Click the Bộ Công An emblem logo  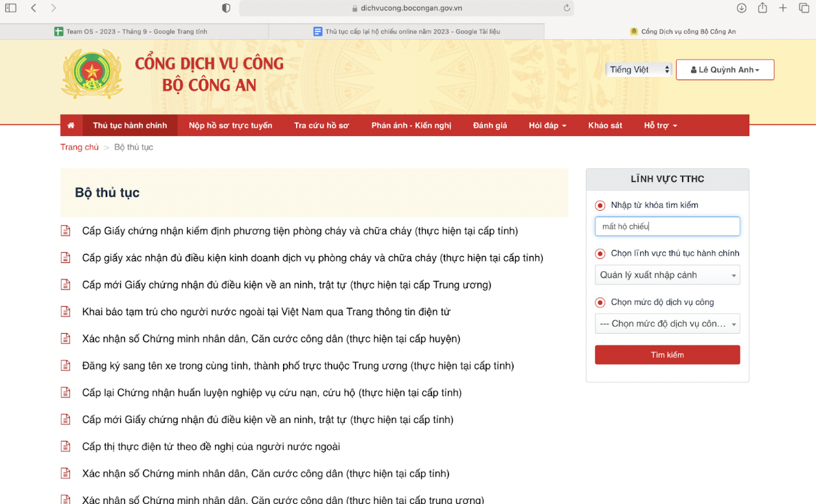pyautogui.click(x=92, y=74)
